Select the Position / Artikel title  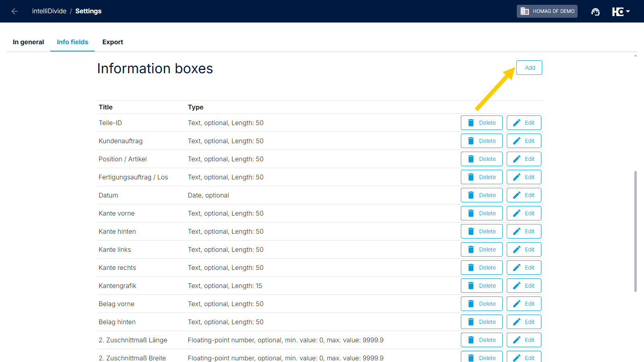pyautogui.click(x=123, y=159)
